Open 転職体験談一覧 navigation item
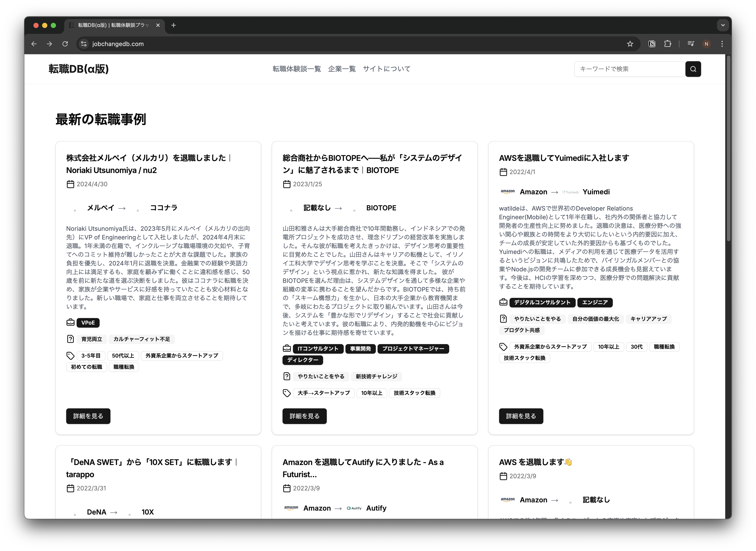Viewport: 756px width, 551px height. (x=296, y=69)
